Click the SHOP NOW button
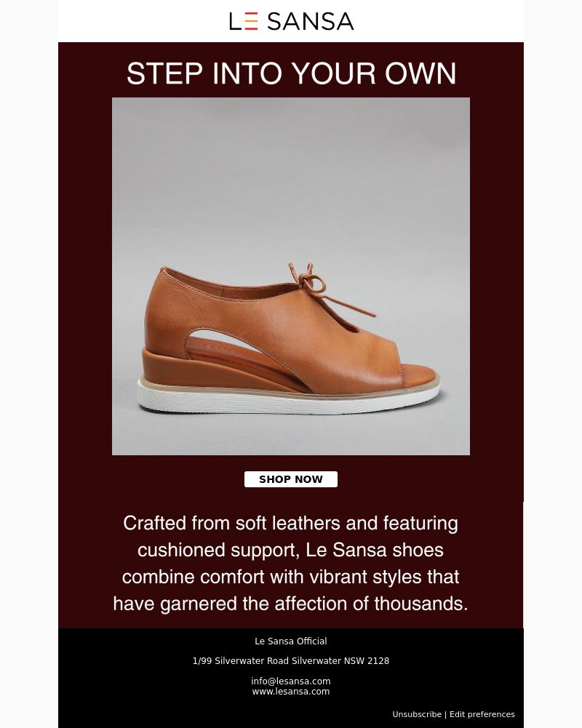582x728 pixels. point(291,479)
